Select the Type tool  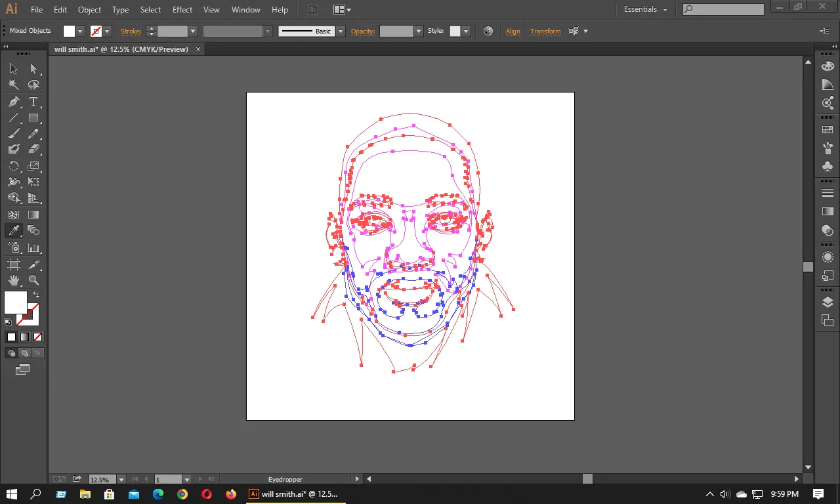tap(33, 102)
